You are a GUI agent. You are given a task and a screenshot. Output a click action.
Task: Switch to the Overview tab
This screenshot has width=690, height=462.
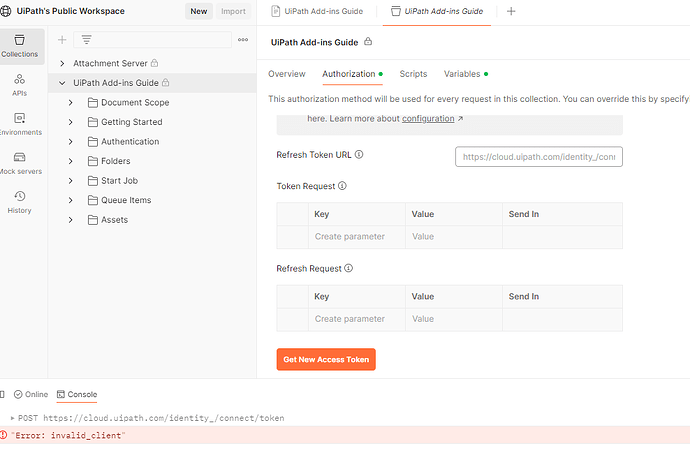286,74
